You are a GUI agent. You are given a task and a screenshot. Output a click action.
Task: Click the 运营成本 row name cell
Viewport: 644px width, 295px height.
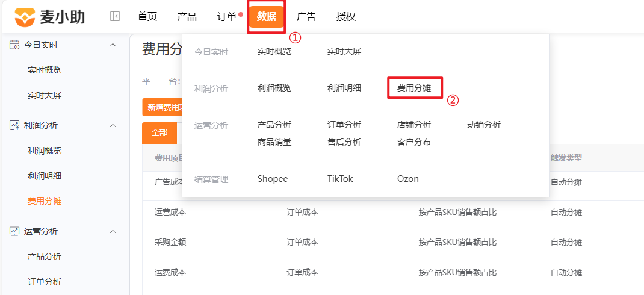point(170,213)
